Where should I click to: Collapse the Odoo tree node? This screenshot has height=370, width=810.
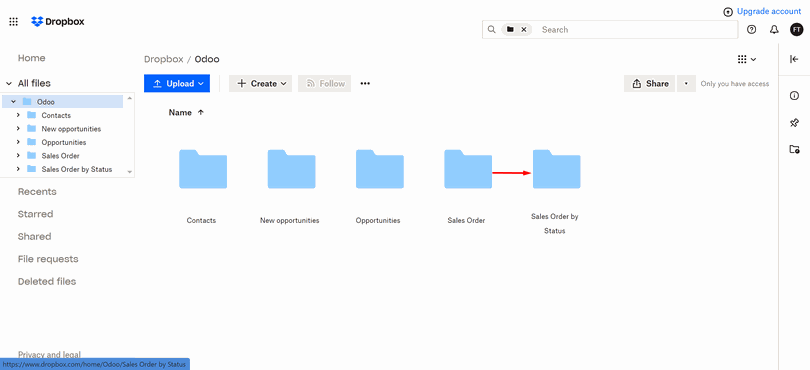13,102
